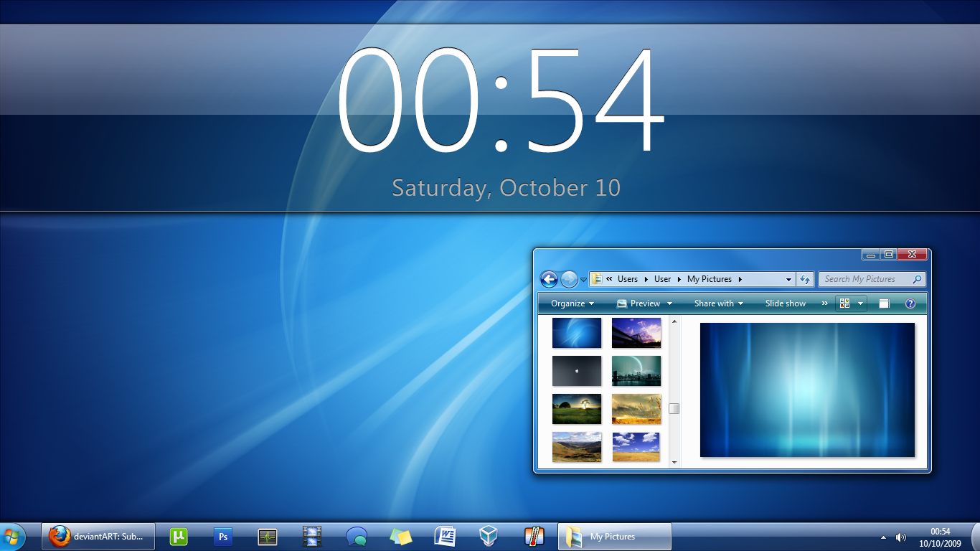Open VirtualBox cube icon on taskbar
This screenshot has height=551, width=980.
(489, 536)
